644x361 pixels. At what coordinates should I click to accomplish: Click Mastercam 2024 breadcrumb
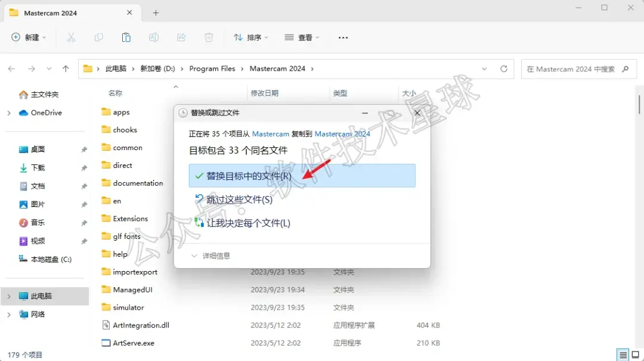click(278, 69)
